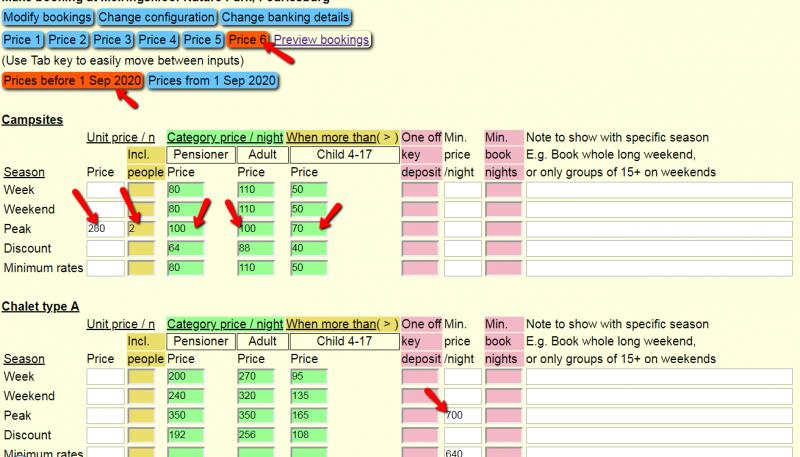Click Chalet type A Peak minimum price field
Screen dimensions: 800x457
coord(463,416)
